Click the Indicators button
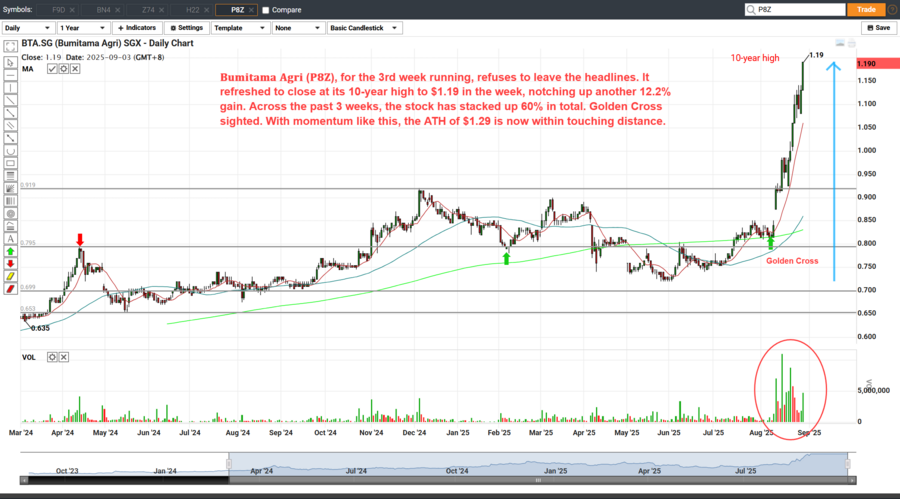Image resolution: width=900 pixels, height=499 pixels. click(x=137, y=28)
